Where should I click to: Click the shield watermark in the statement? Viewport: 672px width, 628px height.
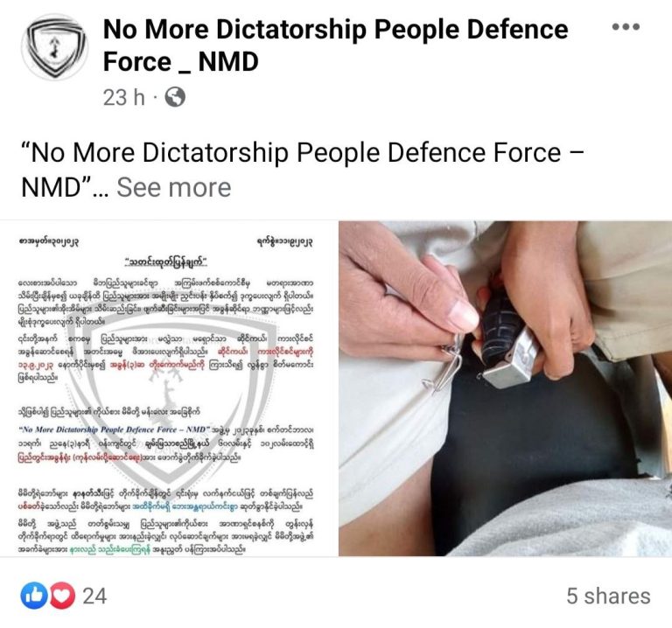click(168, 396)
